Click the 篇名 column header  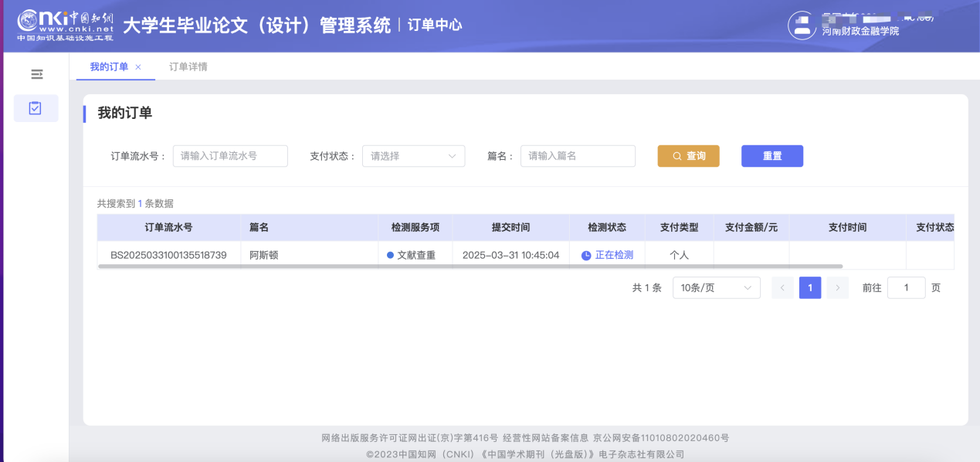click(x=309, y=228)
